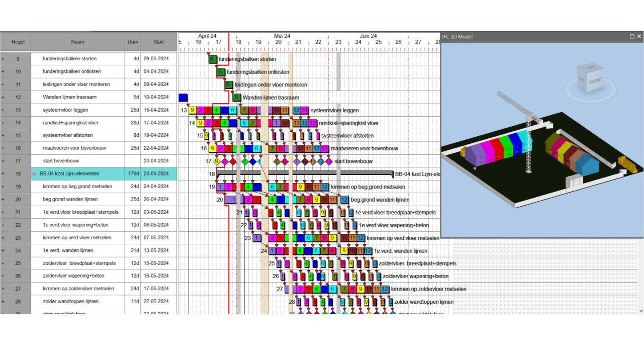The height and width of the screenshot is (362, 644).
Task: Click the Start column header
Action: pos(158,42)
